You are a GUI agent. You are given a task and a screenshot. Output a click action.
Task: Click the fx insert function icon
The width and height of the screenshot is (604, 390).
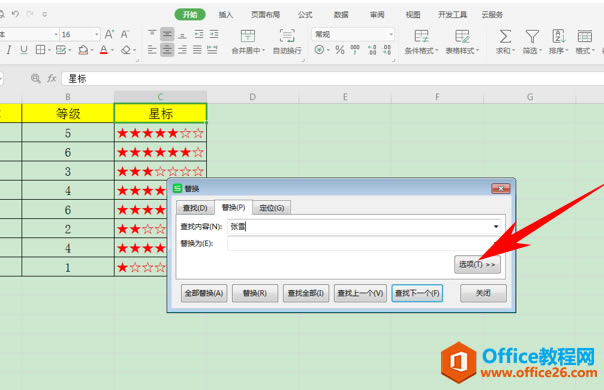coord(52,79)
